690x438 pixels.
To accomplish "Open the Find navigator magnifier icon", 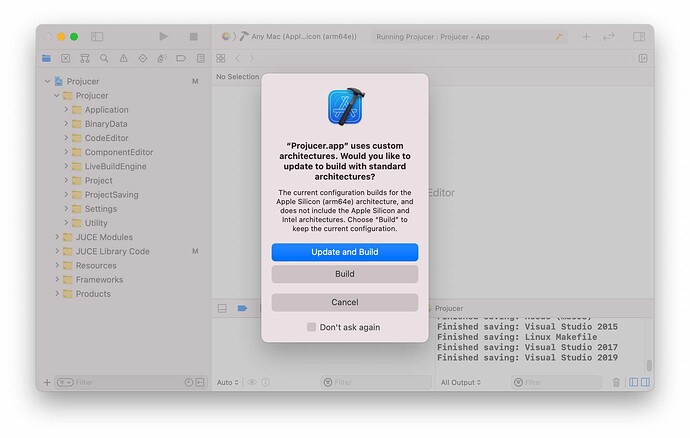I will pyautogui.click(x=104, y=58).
